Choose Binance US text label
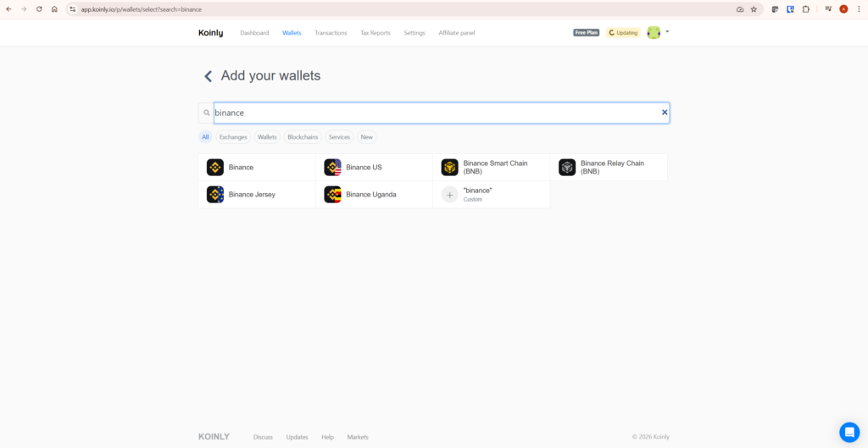This screenshot has height=448, width=868. pyautogui.click(x=364, y=167)
